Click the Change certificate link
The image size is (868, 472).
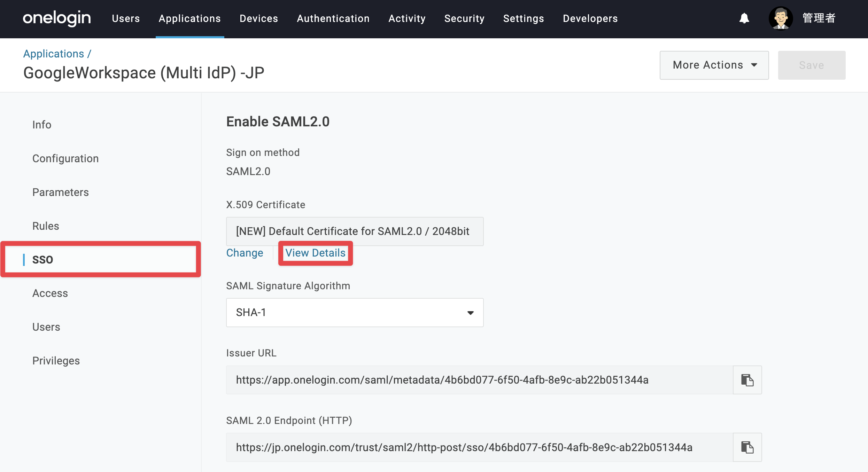pos(245,253)
